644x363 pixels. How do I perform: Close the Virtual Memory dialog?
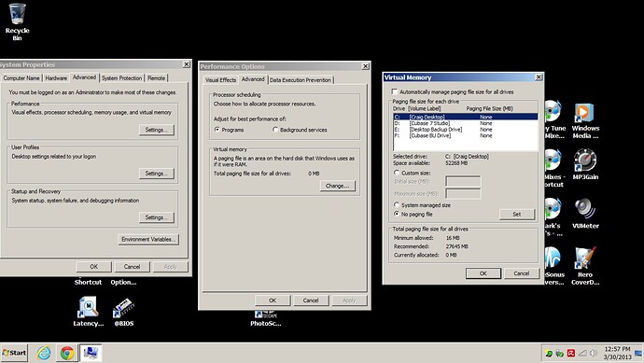tap(539, 77)
